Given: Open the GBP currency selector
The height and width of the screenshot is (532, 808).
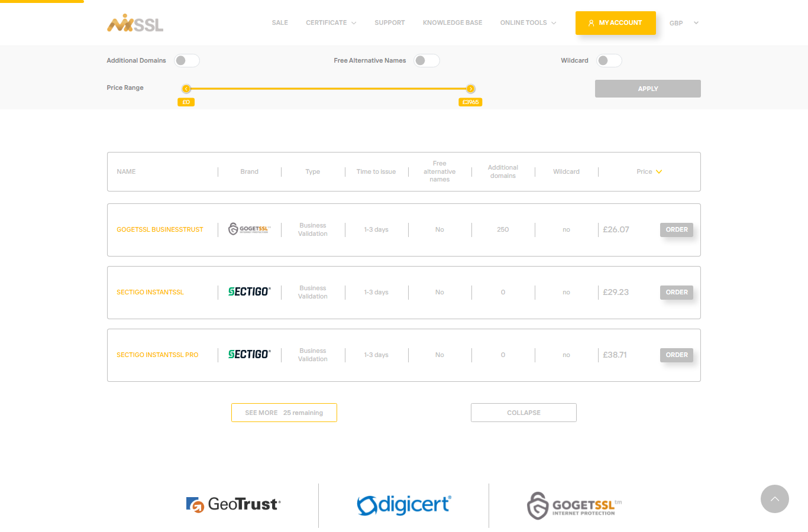Looking at the screenshot, I should 684,23.
